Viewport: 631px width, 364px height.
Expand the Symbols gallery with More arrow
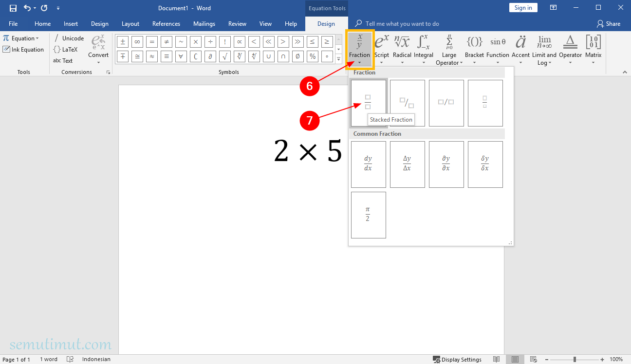(x=338, y=59)
